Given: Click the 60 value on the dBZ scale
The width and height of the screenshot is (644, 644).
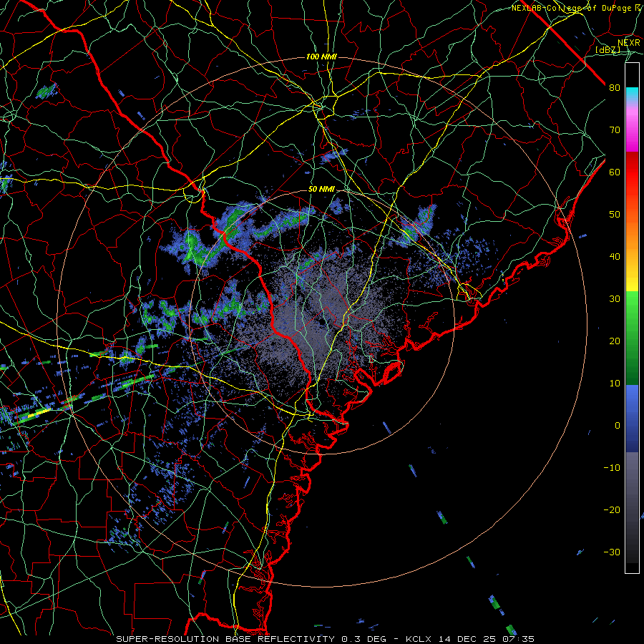Looking at the screenshot, I should tap(615, 172).
